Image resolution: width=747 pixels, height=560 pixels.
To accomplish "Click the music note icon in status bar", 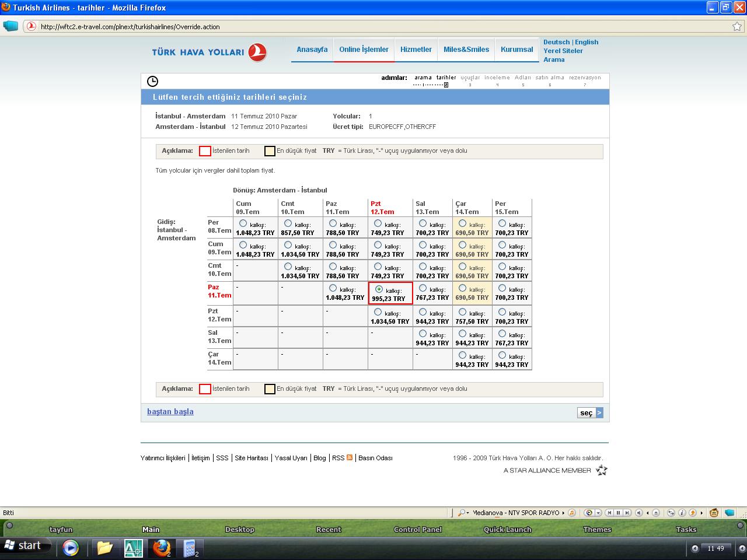I will [x=572, y=513].
